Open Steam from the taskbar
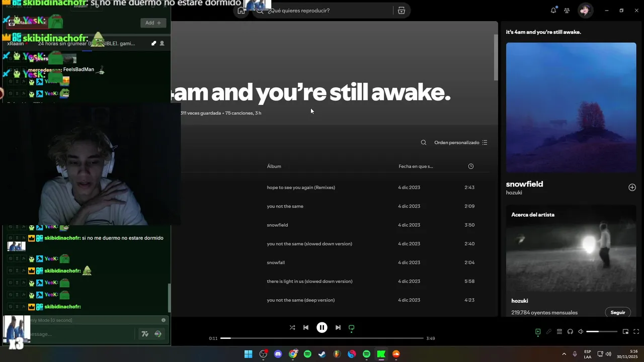The width and height of the screenshot is (644, 362). tap(322, 354)
